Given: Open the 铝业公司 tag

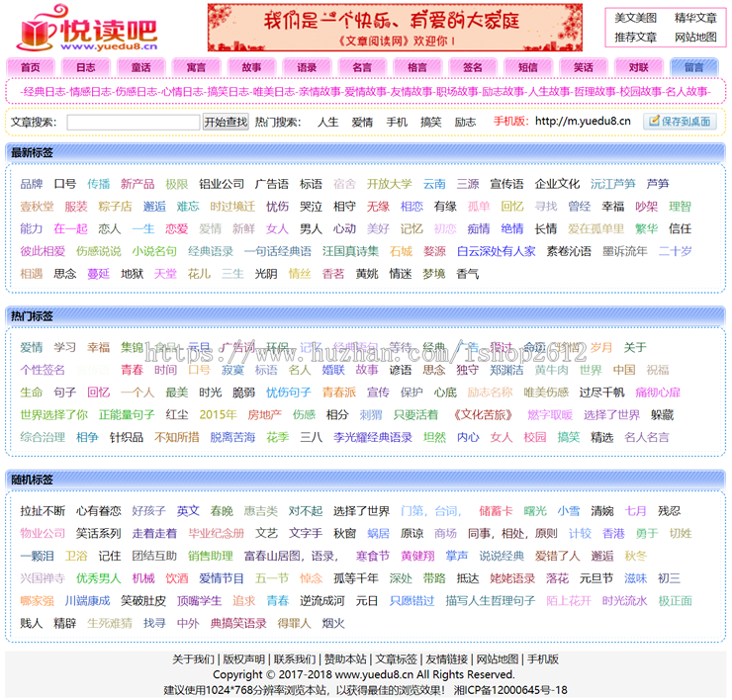Looking at the screenshot, I should click(x=222, y=184).
